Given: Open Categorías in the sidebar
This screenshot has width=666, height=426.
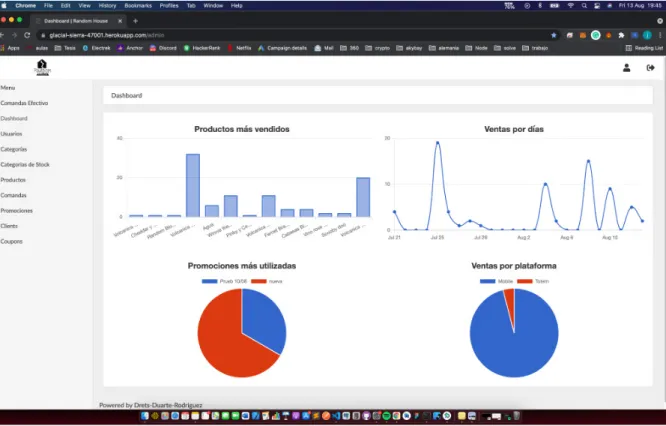Looking at the screenshot, I should coord(14,149).
